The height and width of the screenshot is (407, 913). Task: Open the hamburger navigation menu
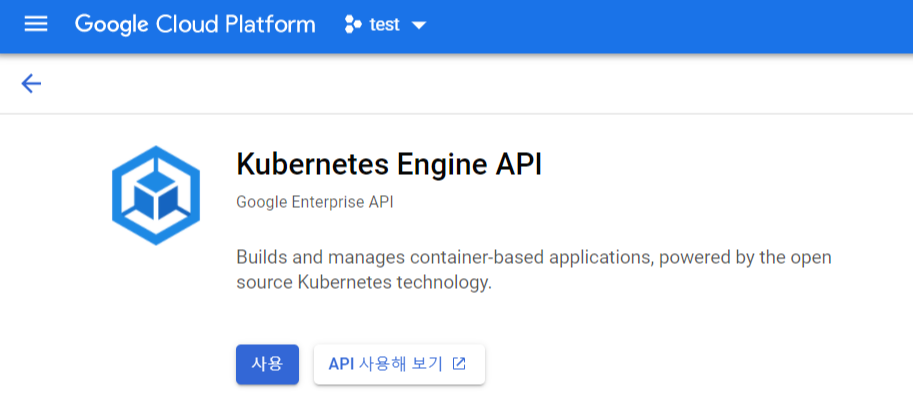click(36, 24)
